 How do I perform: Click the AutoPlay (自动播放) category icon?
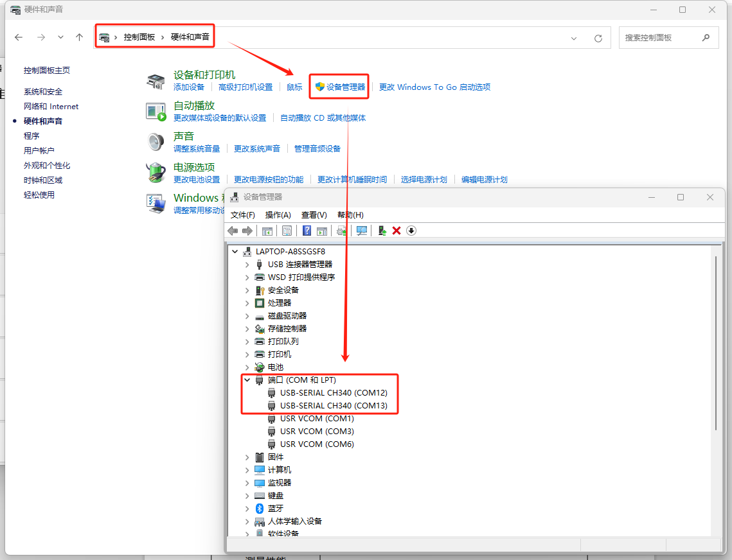[156, 112]
